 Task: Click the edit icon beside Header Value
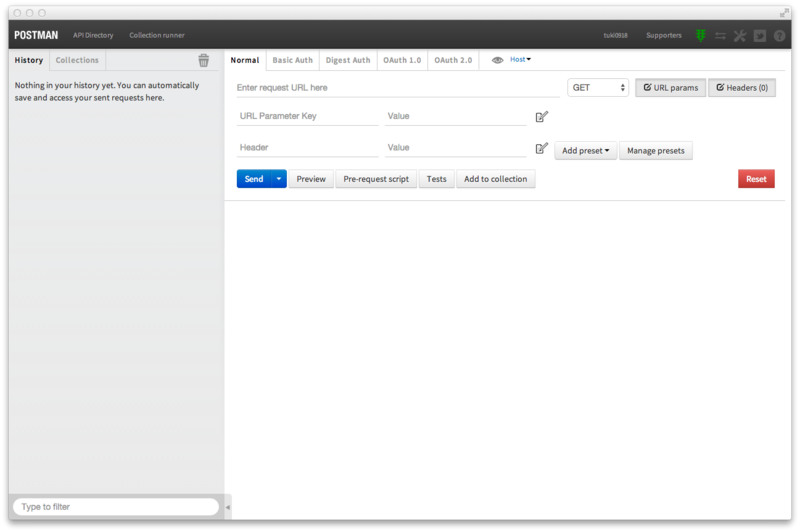(x=542, y=148)
